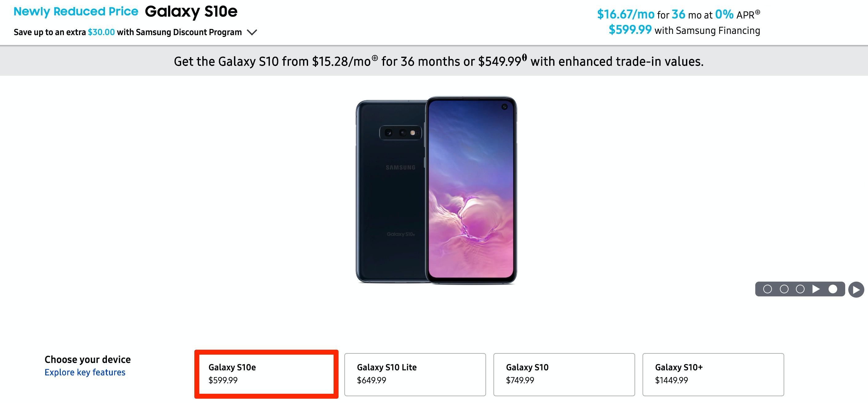Viewport: 868px width, 403px height.
Task: Pick the Galaxy S10 $749.99 option
Action: [564, 374]
